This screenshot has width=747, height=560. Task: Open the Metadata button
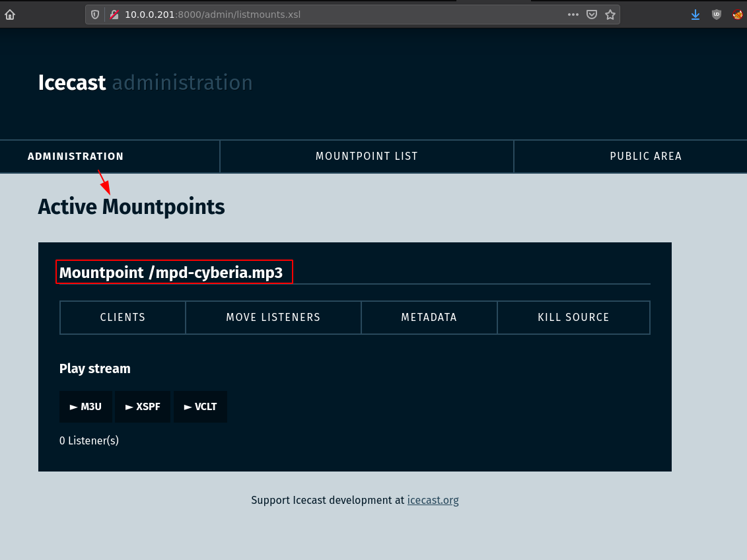point(429,318)
